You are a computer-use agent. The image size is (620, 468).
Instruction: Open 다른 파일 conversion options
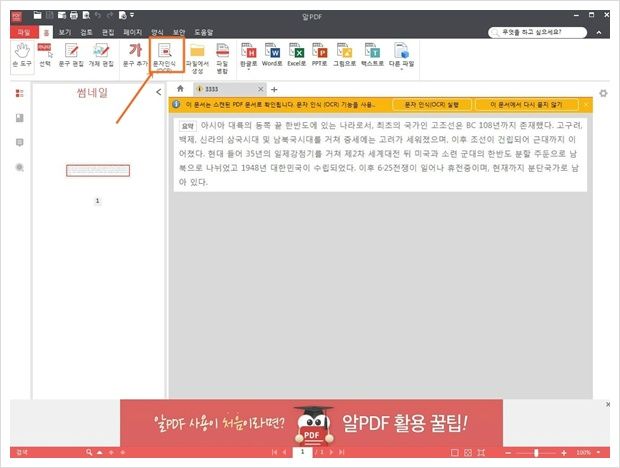point(401,56)
